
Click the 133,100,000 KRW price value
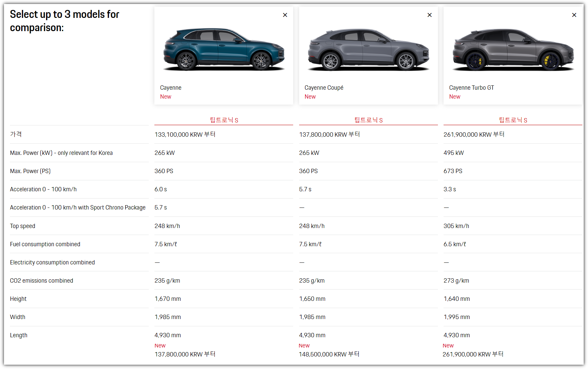pos(185,134)
